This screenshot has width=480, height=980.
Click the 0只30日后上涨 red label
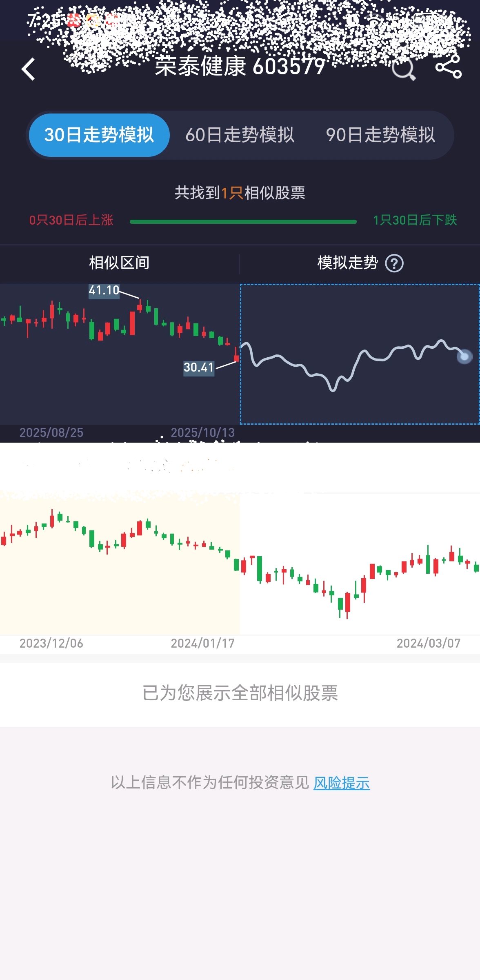(71, 220)
